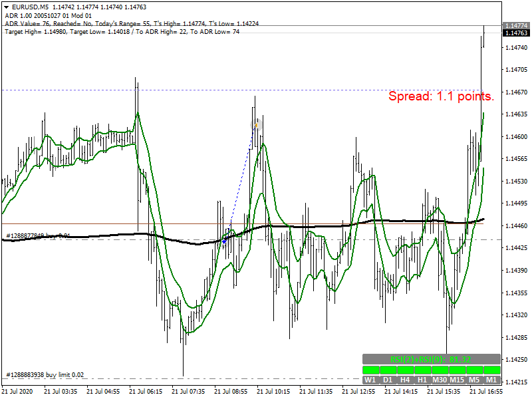This screenshot has height=399, width=532.
Task: Click the 21 Jul 12:55 time axis label
Action: point(358,392)
